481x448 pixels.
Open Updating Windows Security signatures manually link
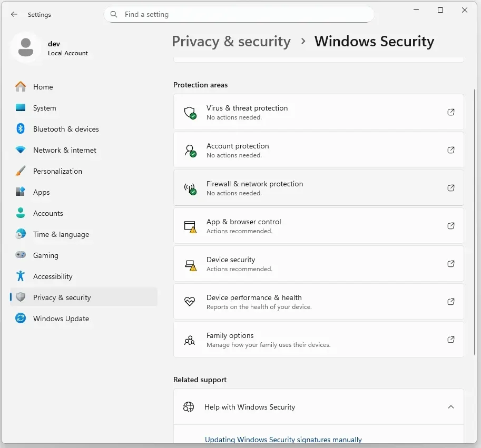click(x=283, y=440)
